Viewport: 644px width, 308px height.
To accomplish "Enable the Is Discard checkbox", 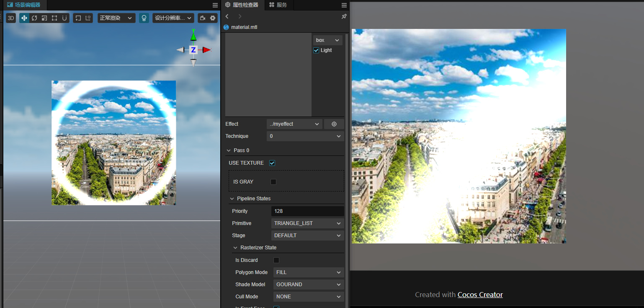I will (x=276, y=260).
